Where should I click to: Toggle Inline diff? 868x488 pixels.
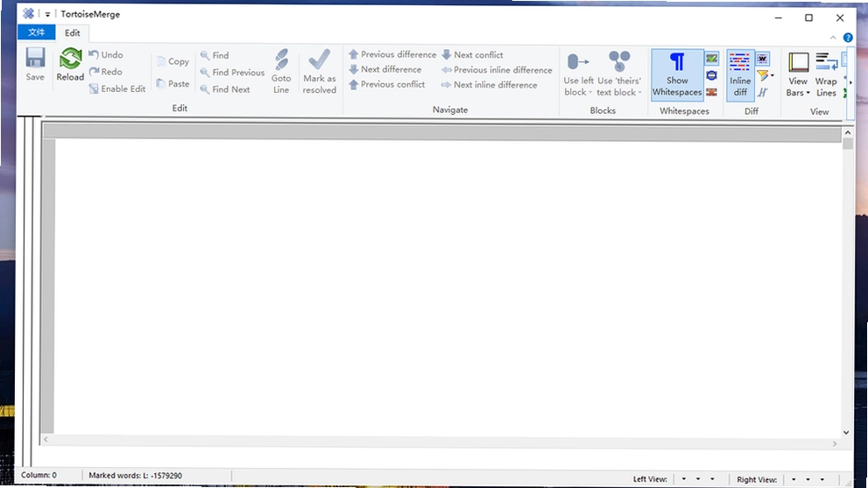(x=740, y=74)
